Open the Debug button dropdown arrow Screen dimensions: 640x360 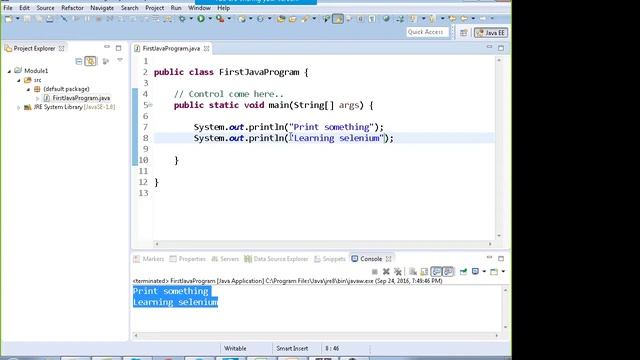[x=191, y=19]
